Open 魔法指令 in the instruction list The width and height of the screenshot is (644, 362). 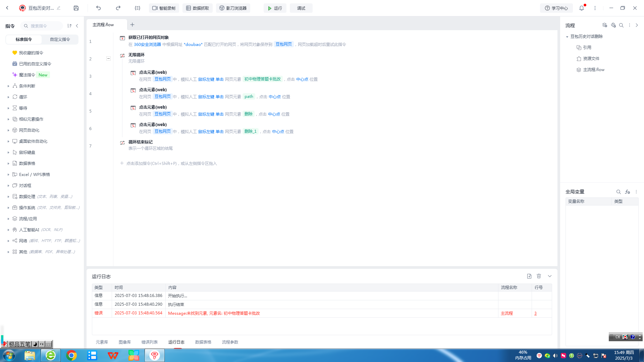(27, 75)
